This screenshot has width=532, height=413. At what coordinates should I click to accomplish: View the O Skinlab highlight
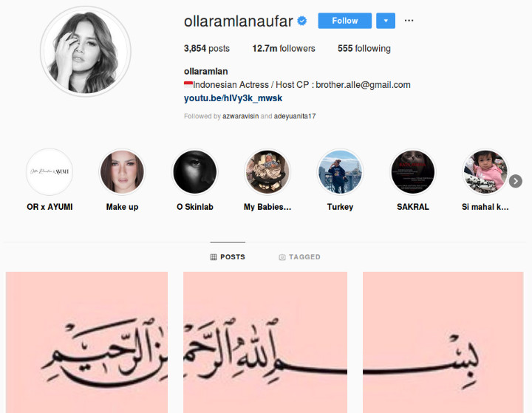[x=195, y=172]
